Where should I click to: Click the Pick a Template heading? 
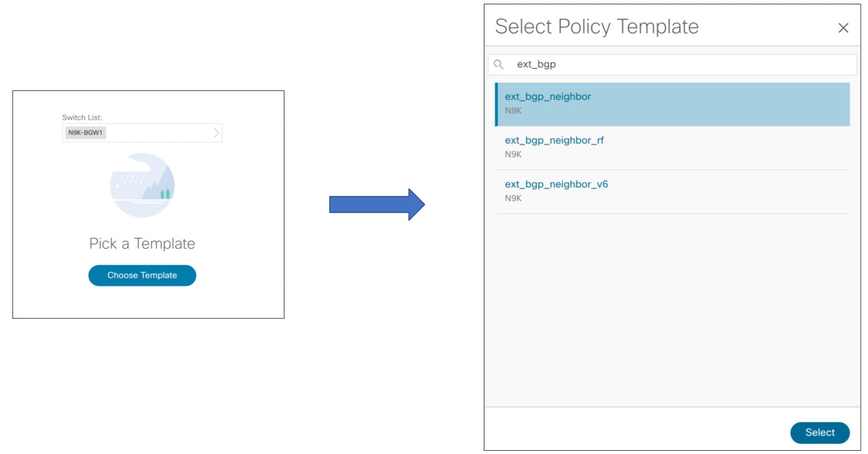pos(142,243)
